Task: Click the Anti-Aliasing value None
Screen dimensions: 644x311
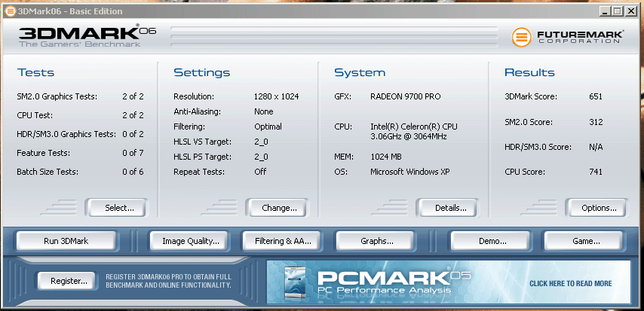Action: click(264, 111)
